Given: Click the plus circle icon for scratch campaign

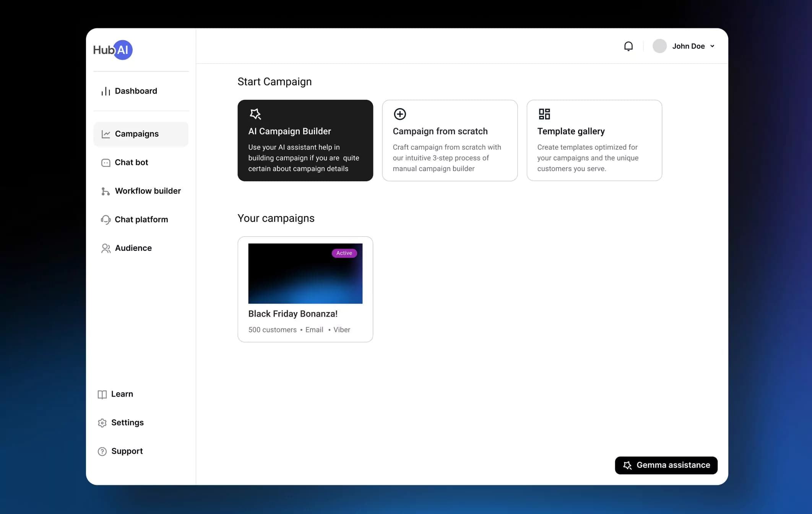Looking at the screenshot, I should [x=400, y=114].
